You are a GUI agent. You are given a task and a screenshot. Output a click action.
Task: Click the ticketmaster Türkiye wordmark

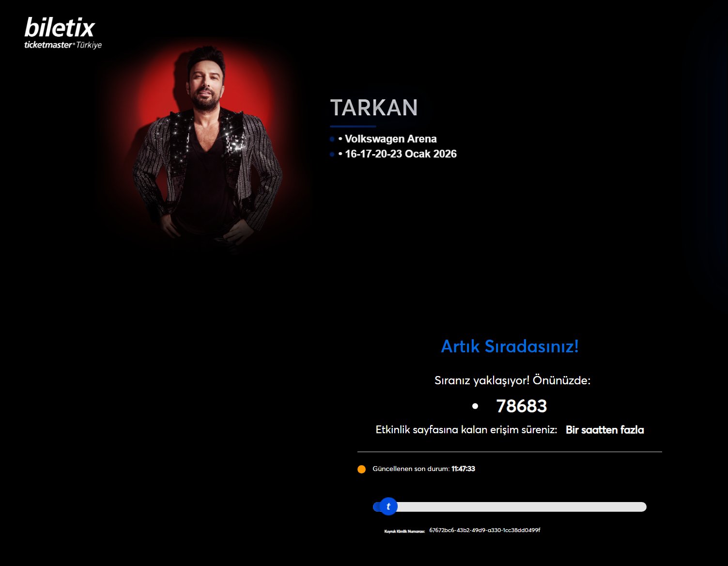pos(63,45)
